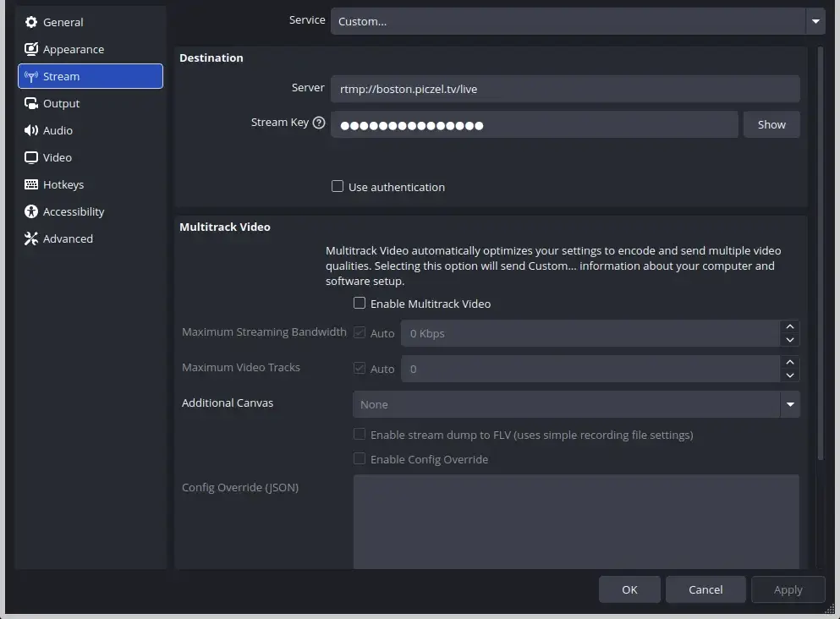
Task: Click the Config Override (JSON) label
Action: [x=240, y=487]
